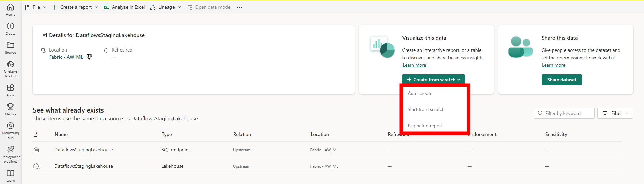Open Metrics trophy icon
The image size is (644, 184).
click(10, 107)
